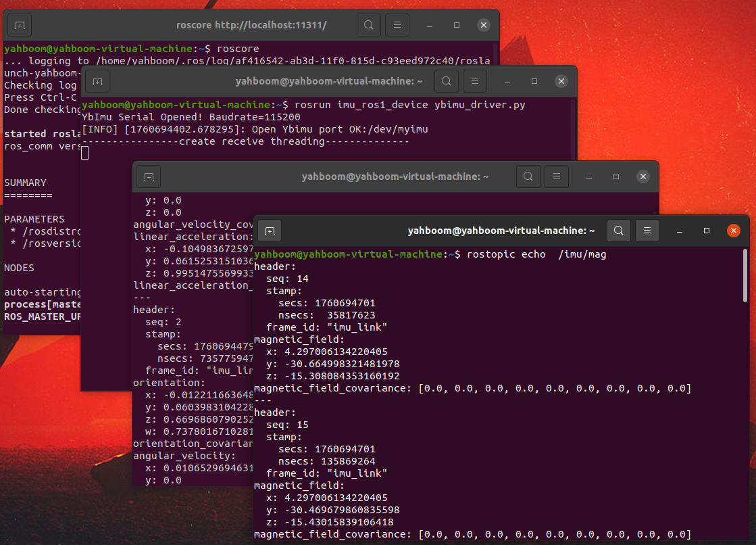This screenshot has width=756, height=545.
Task: Close the ybimu_driver terminal window
Action: 561,82
